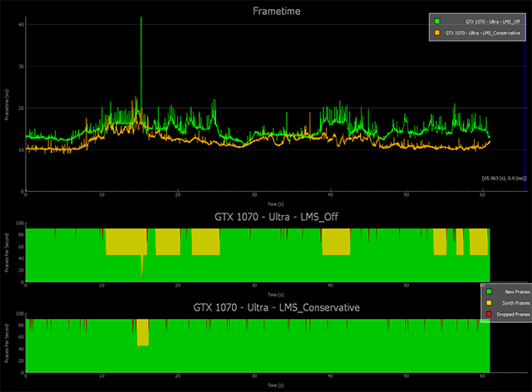Click the 'Frametime (ms)' vertical axis label
Image resolution: width=532 pixels, height=392 pixels.
click(x=7, y=105)
